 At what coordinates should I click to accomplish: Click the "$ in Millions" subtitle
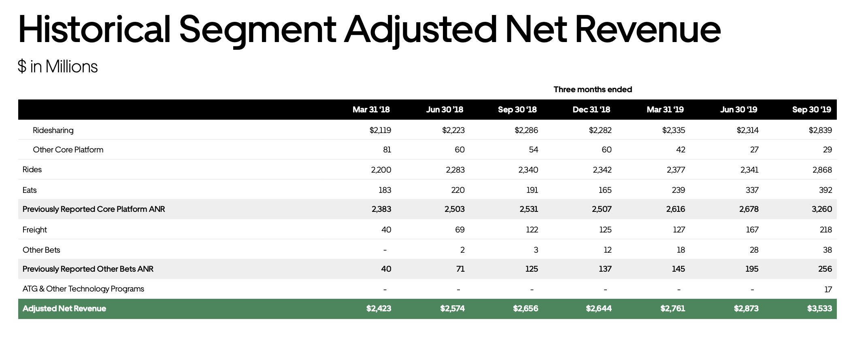point(57,67)
